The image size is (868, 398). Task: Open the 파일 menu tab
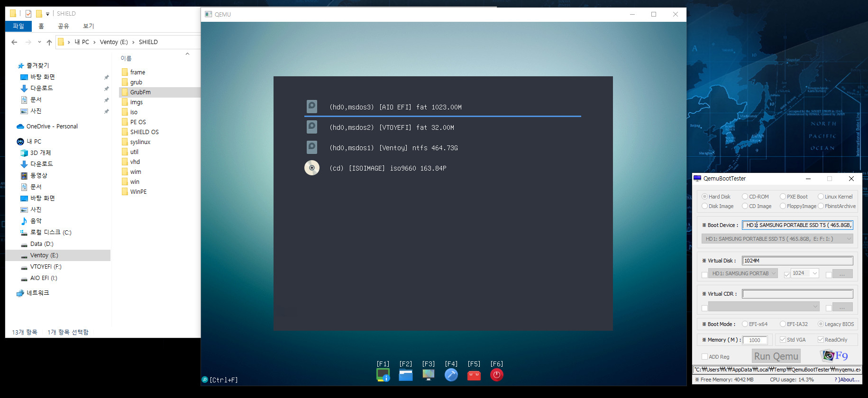(18, 26)
